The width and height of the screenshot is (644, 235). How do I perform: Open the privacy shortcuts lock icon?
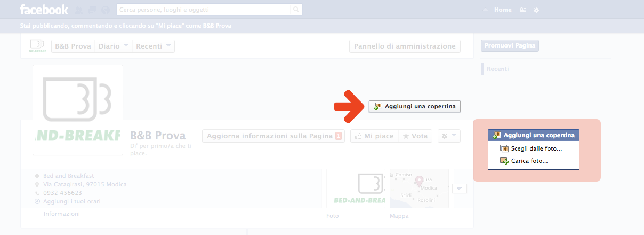click(x=523, y=10)
